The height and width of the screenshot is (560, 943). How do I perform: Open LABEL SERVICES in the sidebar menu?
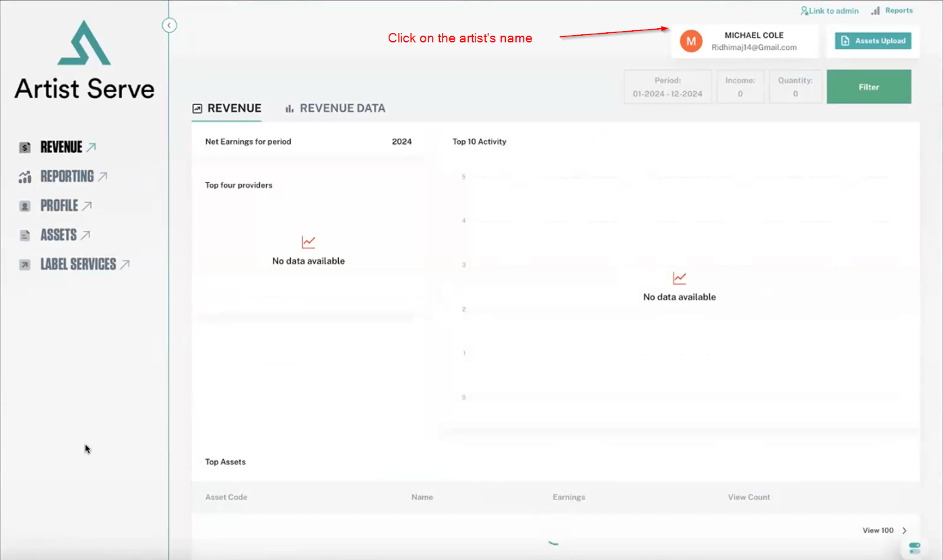click(78, 265)
